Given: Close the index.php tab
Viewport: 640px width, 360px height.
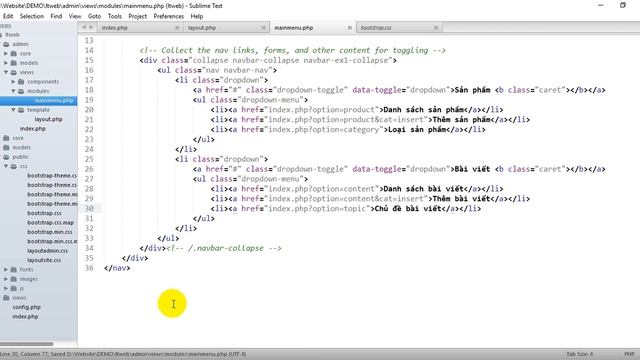Looking at the screenshot, I should coord(177,28).
